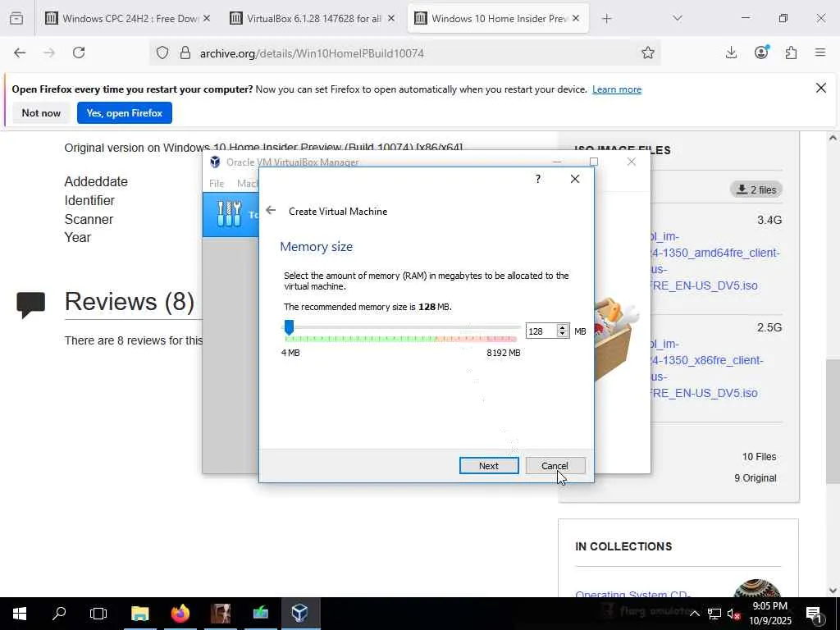Open the Firefox hamburger menu

[820, 53]
